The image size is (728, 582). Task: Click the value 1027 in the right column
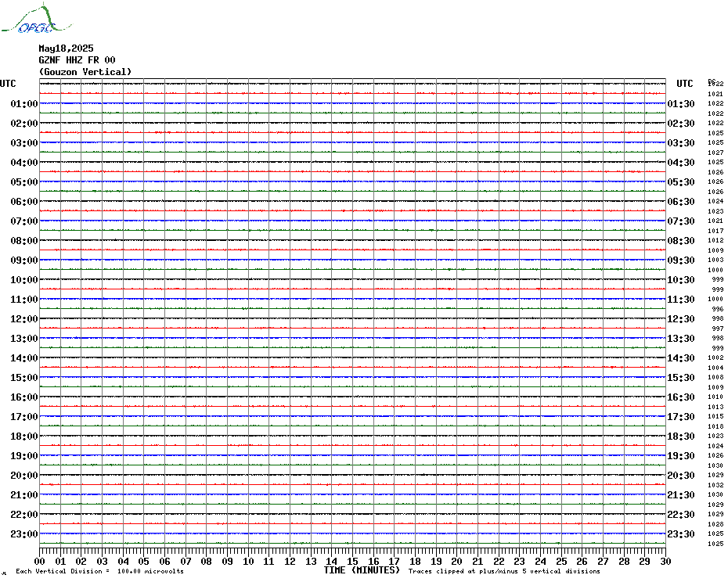[715, 153]
